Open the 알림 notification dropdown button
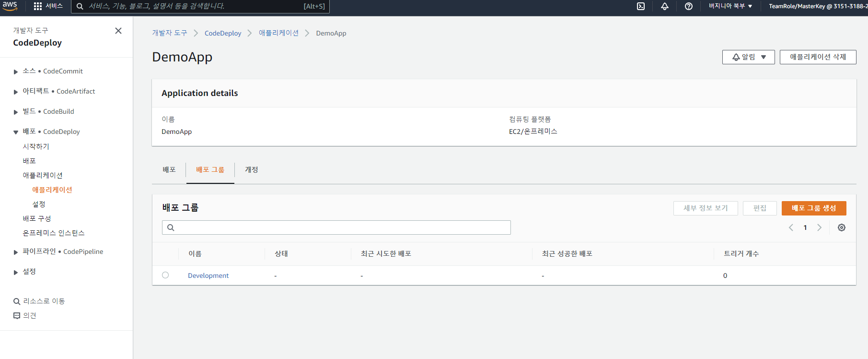Image resolution: width=868 pixels, height=359 pixels. click(748, 57)
